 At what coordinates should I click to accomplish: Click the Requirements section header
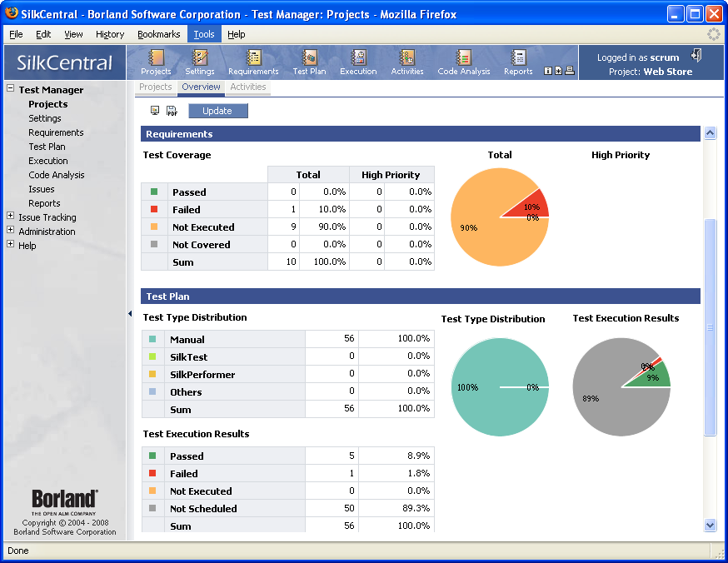421,134
